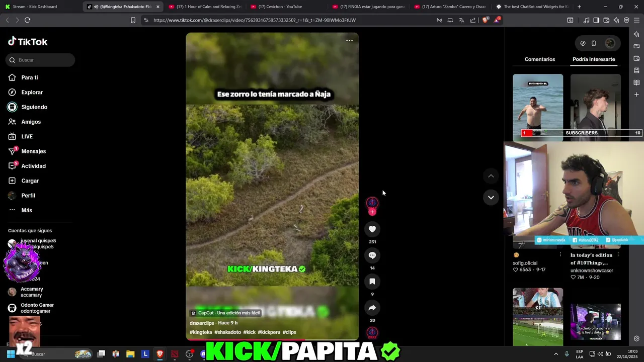
Task: Click the TikTok Buscar search field
Action: point(41,60)
